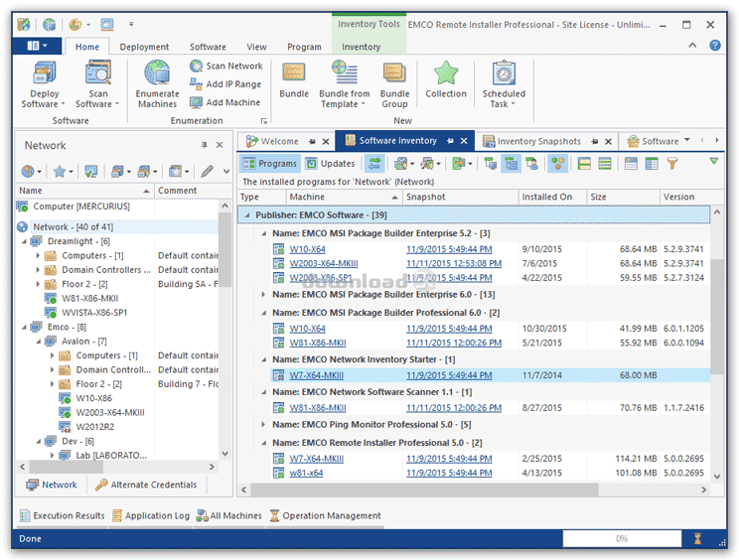The width and height of the screenshot is (739, 560).
Task: Open the Scan Software command
Action: [x=97, y=84]
